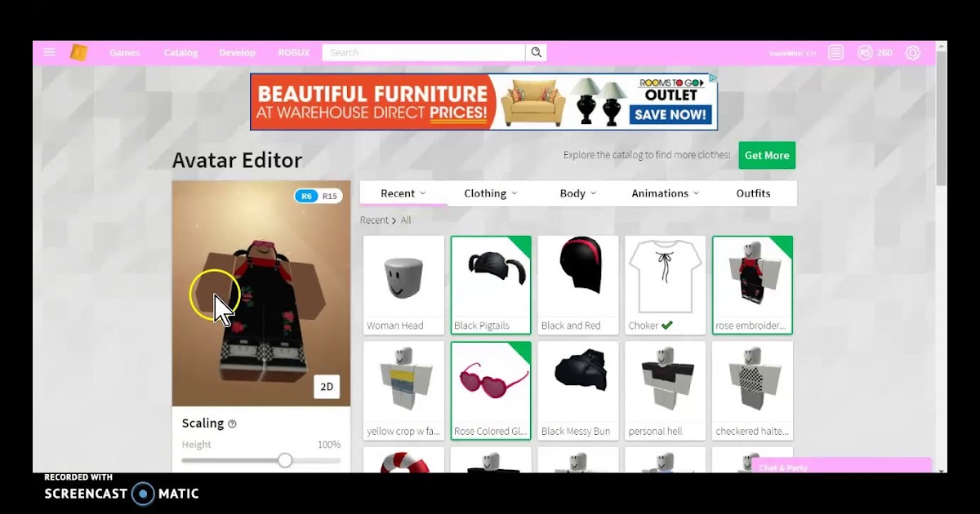Open the settings gear icon
The image size is (980, 514).
tap(912, 52)
